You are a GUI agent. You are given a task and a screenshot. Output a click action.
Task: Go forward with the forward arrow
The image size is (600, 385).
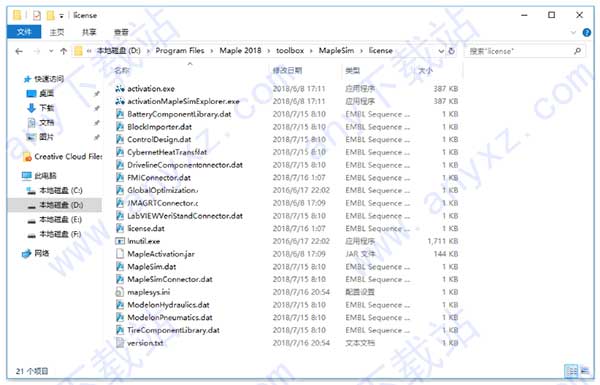coord(37,51)
